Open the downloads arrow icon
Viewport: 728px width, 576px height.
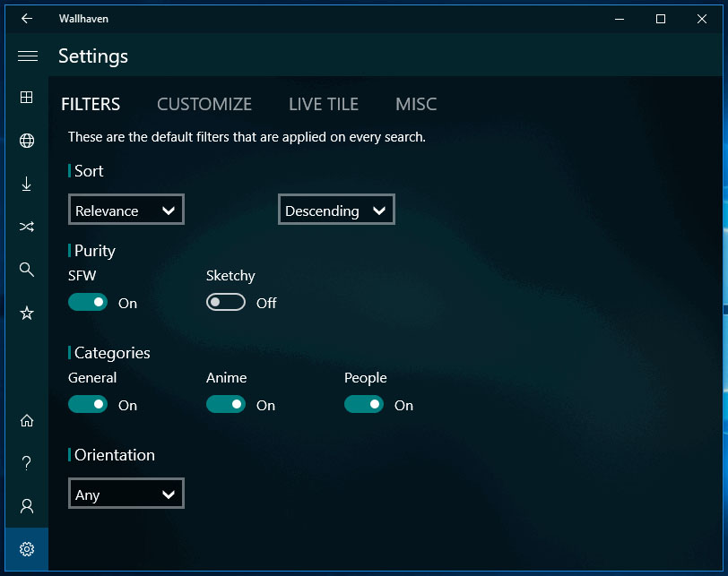coord(27,184)
